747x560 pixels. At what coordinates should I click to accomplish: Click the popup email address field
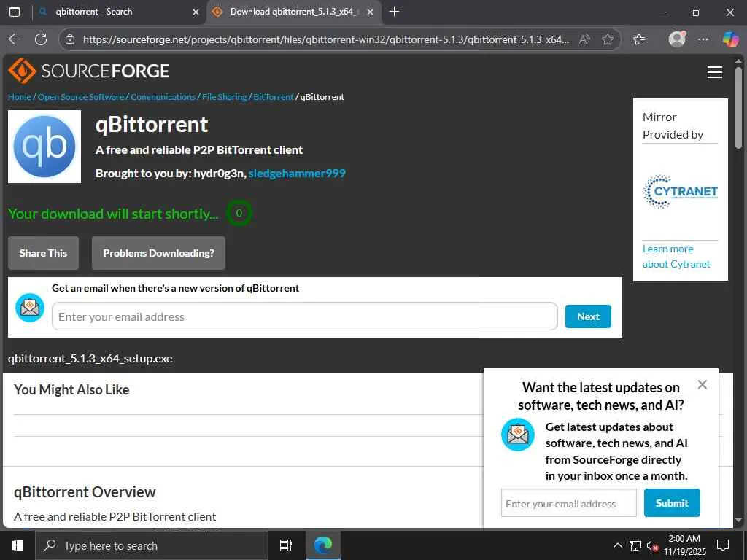coord(568,503)
